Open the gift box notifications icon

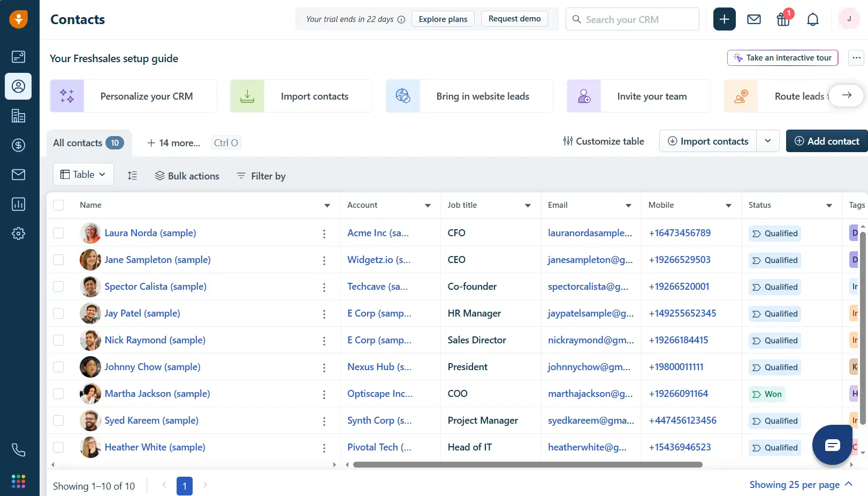(x=783, y=19)
